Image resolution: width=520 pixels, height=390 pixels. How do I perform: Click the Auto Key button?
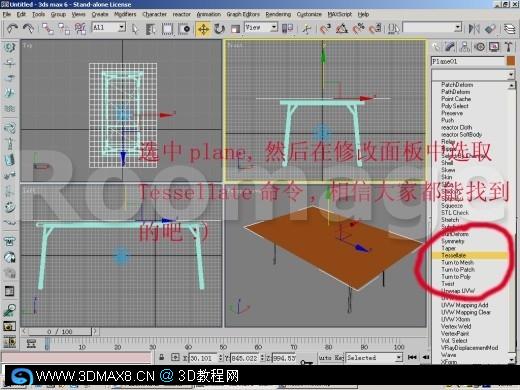331,358
